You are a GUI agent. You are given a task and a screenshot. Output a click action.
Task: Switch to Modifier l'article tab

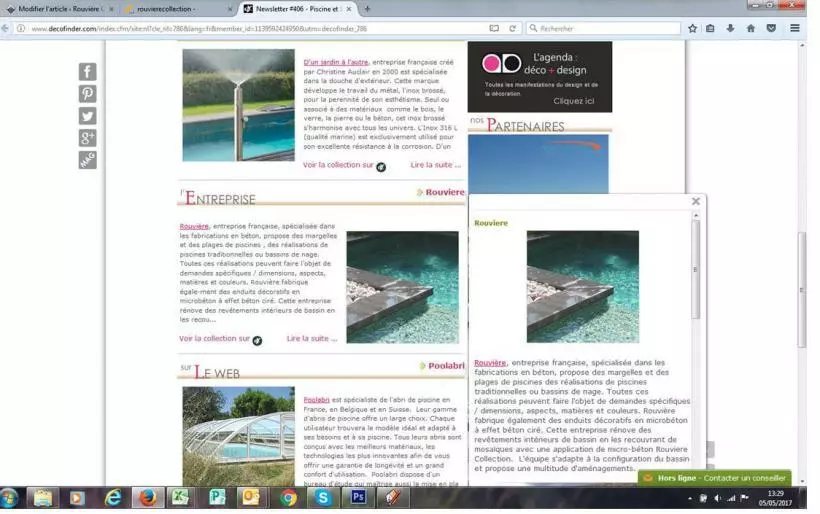[x=58, y=9]
